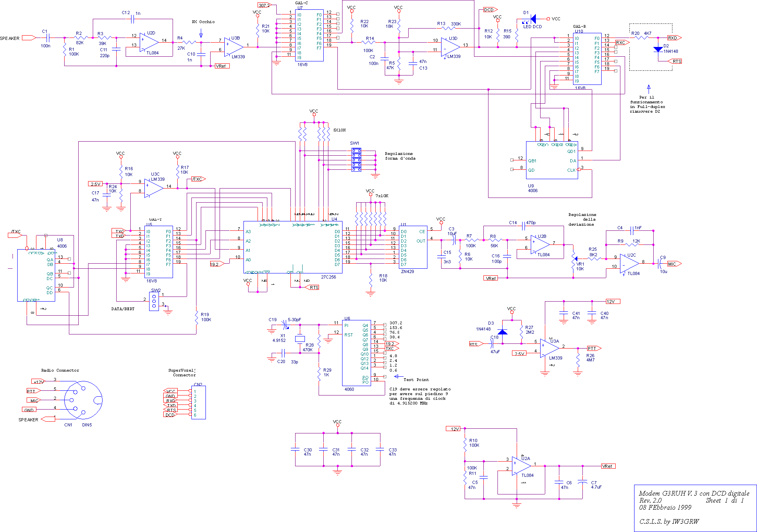This screenshot has width=757, height=532.
Task: Click the U6 4060 counter chip
Action: (356, 353)
